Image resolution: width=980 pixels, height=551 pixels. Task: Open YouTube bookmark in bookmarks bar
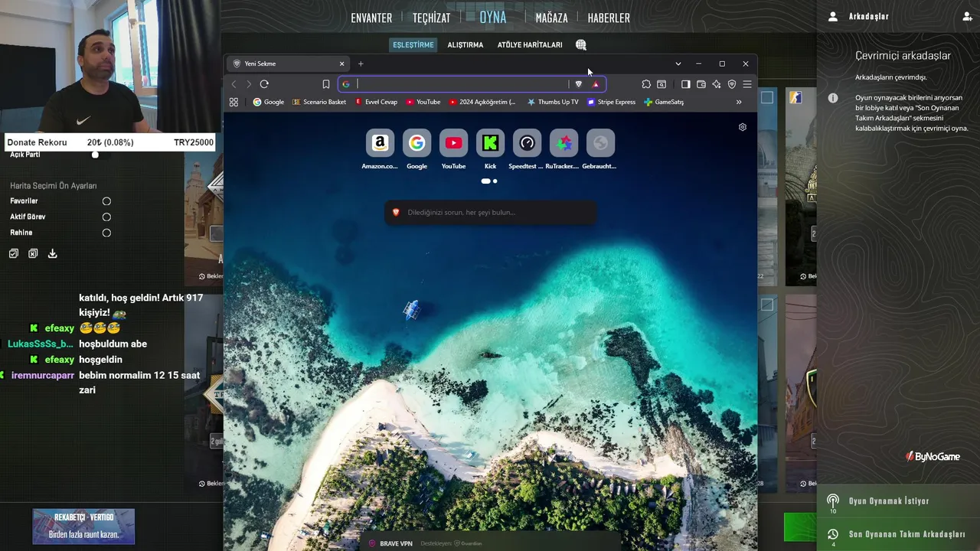(x=423, y=102)
